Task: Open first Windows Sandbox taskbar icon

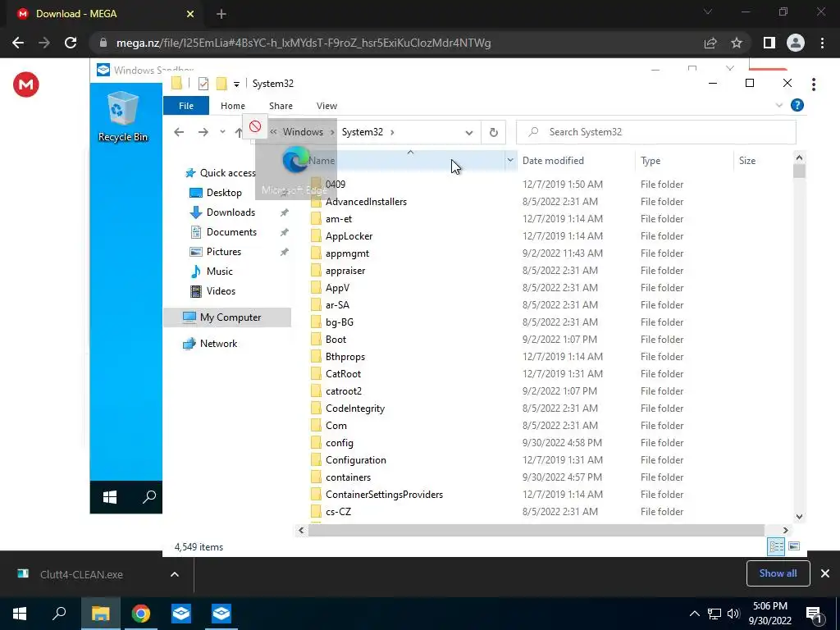Action: [x=181, y=614]
